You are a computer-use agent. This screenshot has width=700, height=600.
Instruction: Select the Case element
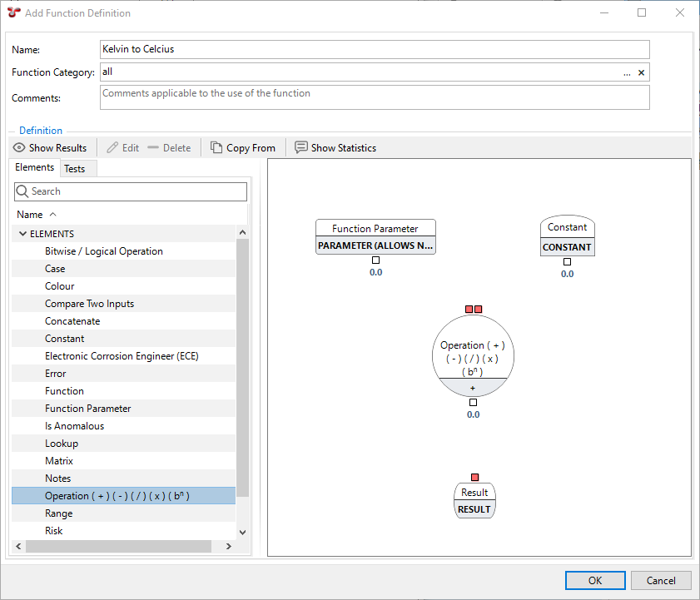[x=124, y=269]
